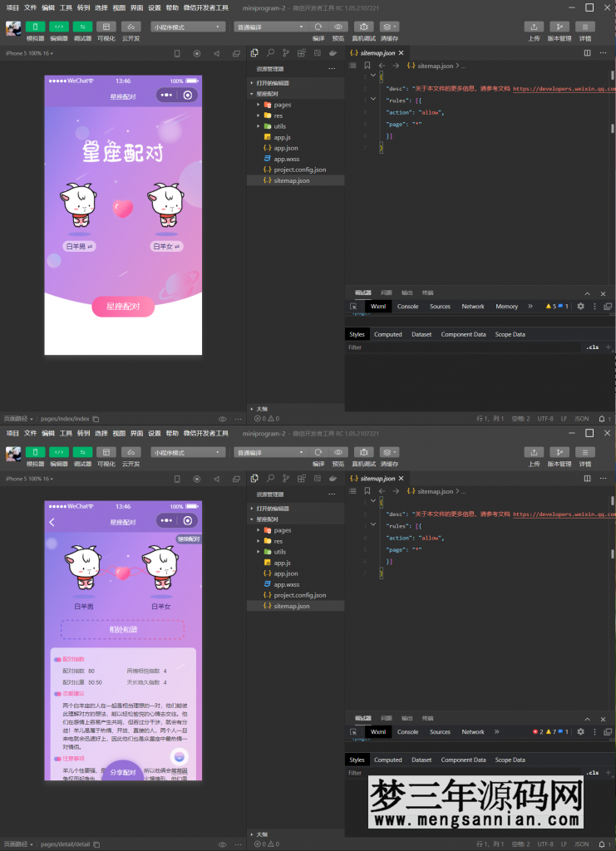Toggle the preview eye icon beside pages/index/index path
Viewport: 616px width, 851px height.
[222, 419]
